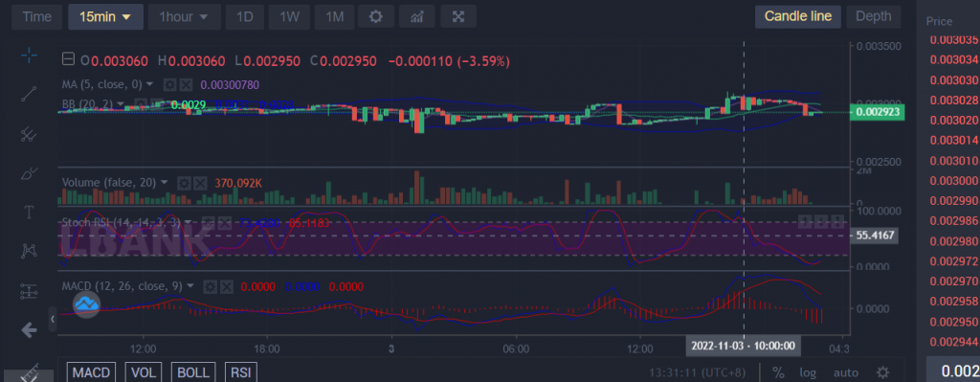980x382 pixels.
Task: Click the TradingView logo badge
Action: [87, 305]
